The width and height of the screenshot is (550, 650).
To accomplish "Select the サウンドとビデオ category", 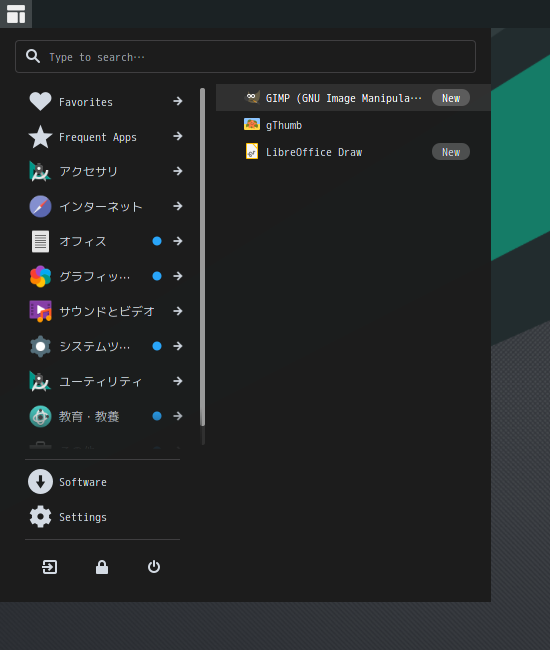I will [106, 311].
